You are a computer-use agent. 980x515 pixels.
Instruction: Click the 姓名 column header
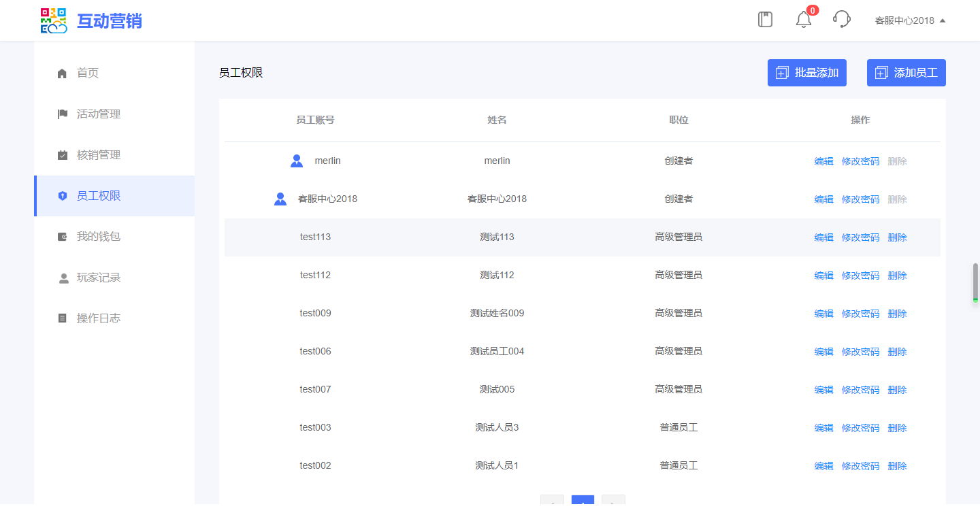(x=497, y=120)
